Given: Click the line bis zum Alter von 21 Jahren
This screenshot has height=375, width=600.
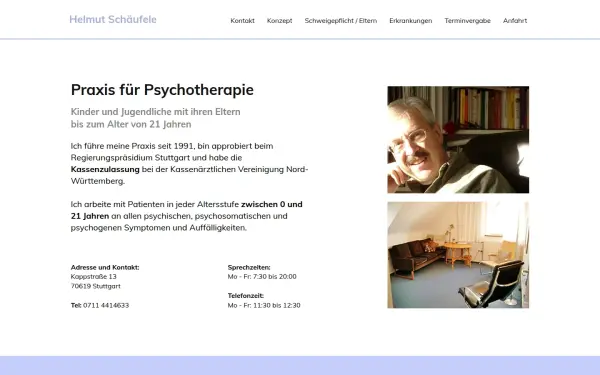Looking at the screenshot, I should point(131,124).
